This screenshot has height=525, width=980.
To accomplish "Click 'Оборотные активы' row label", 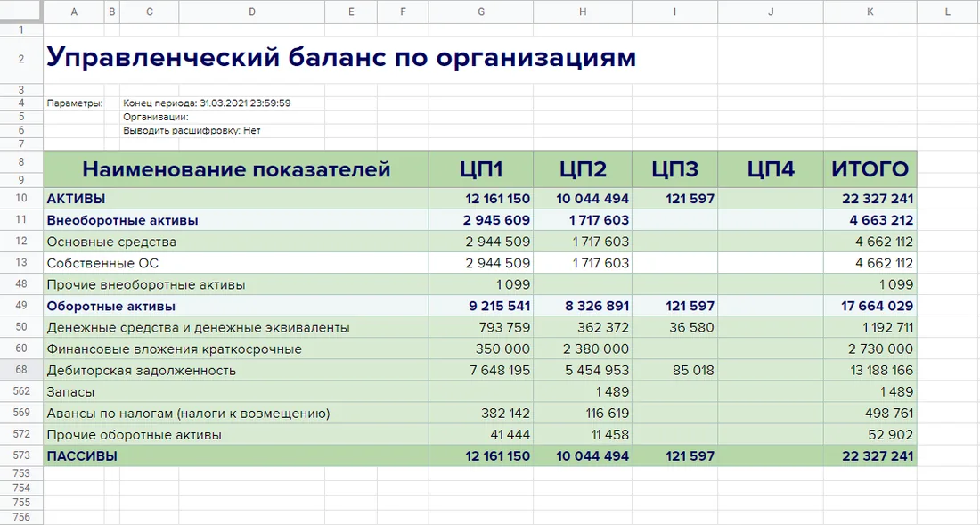I will [110, 307].
